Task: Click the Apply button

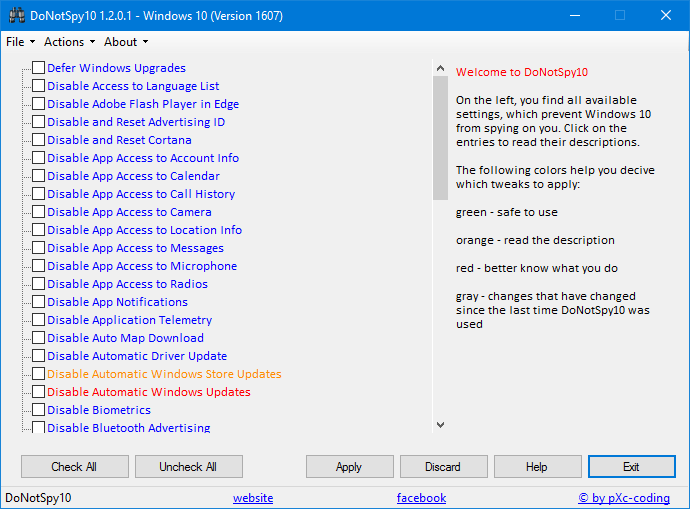Action: (350, 467)
